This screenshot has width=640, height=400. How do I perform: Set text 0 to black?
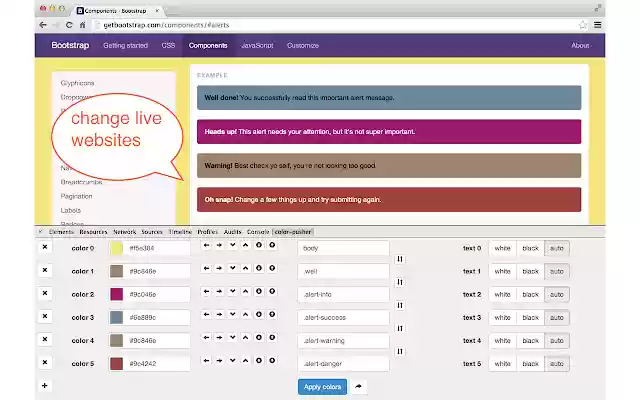(530, 248)
